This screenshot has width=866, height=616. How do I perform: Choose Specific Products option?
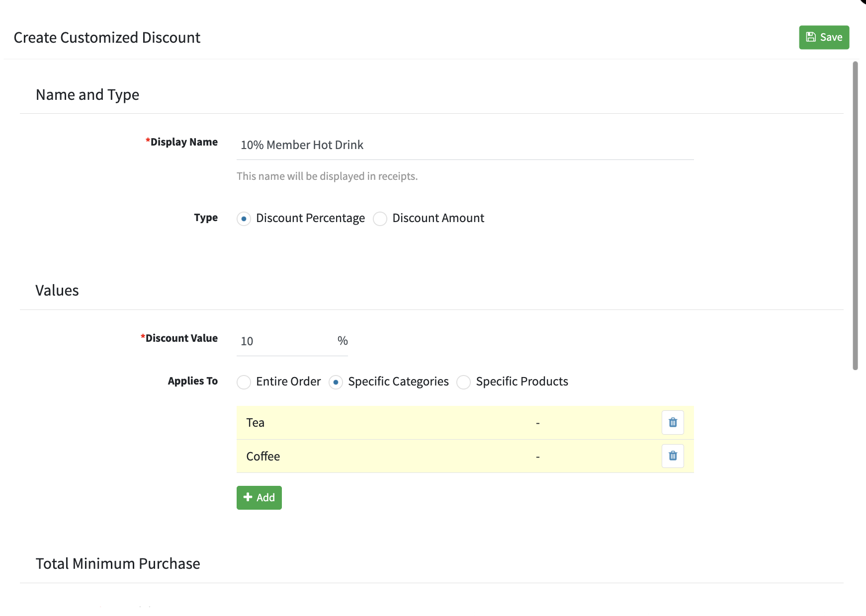[463, 382]
